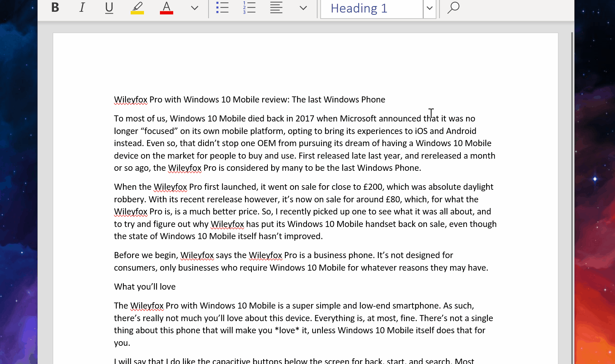Open search using the magnifier icon
Image resolution: width=615 pixels, height=364 pixels.
coord(453,8)
